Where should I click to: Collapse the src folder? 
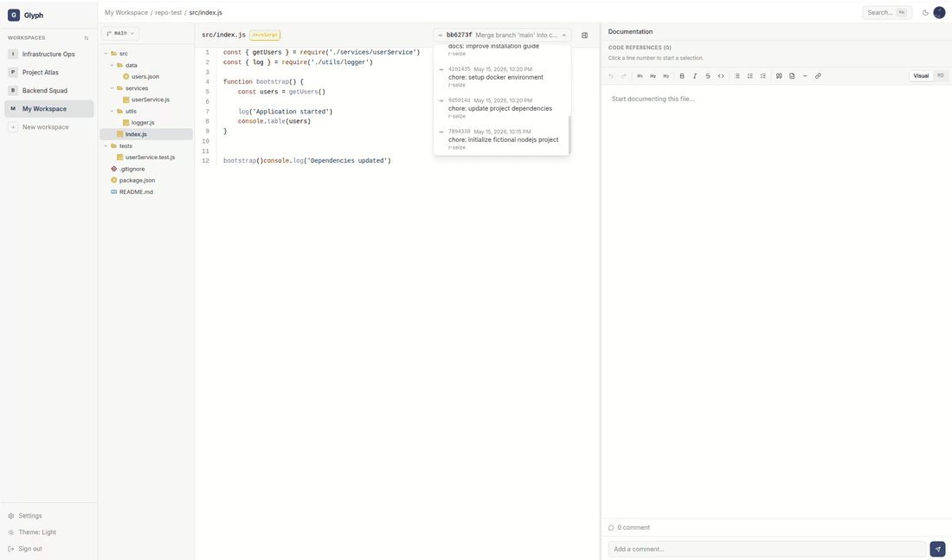(x=106, y=54)
